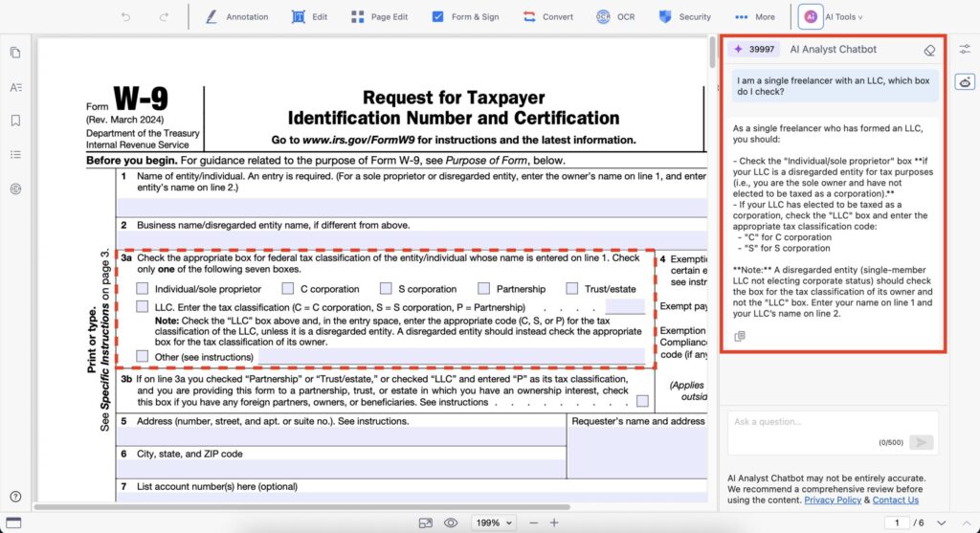This screenshot has width=980, height=533.
Task: Open Security options
Action: pos(685,17)
